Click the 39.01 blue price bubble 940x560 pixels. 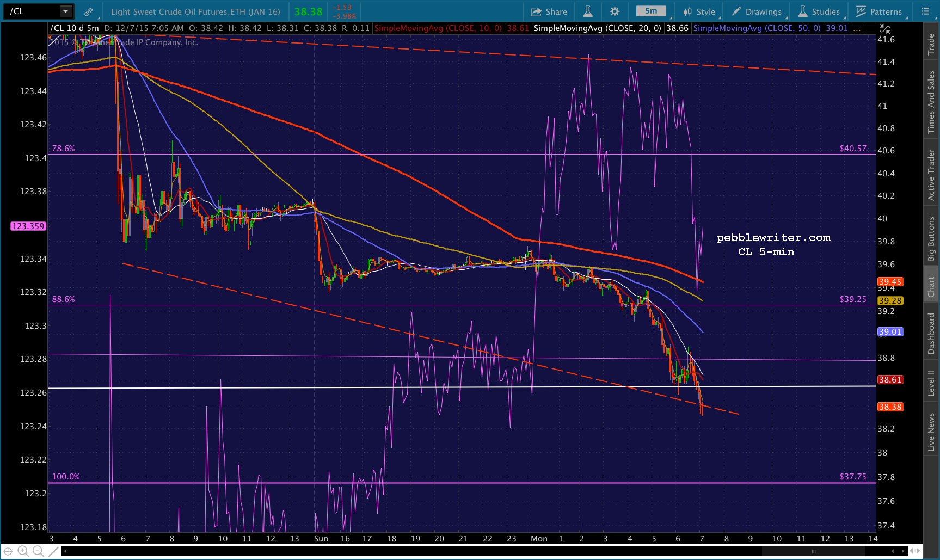890,332
